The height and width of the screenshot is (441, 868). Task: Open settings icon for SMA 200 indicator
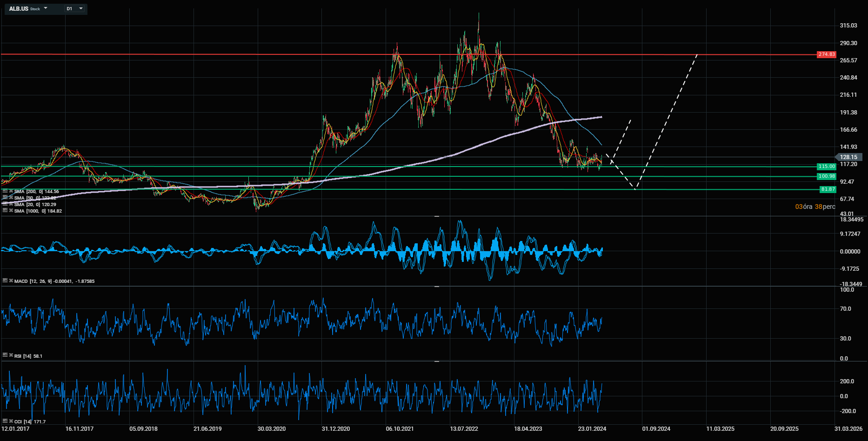5,191
